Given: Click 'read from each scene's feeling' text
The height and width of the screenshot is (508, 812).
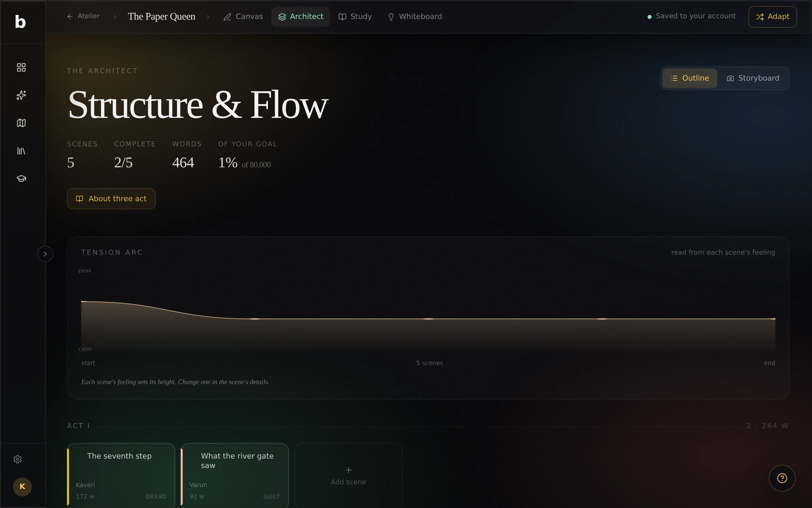Looking at the screenshot, I should point(723,252).
